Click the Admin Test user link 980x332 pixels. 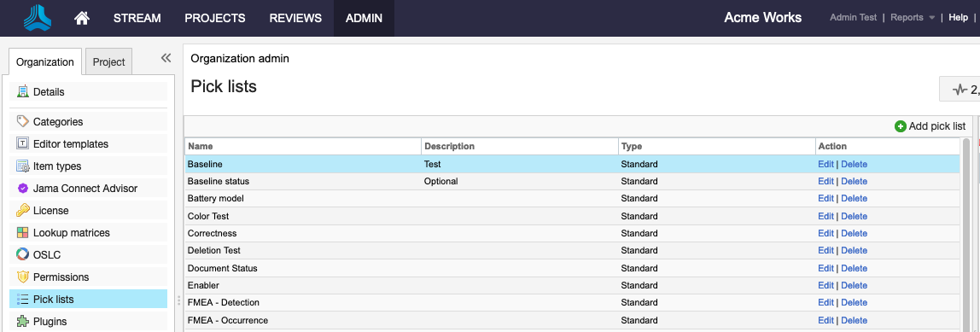853,18
